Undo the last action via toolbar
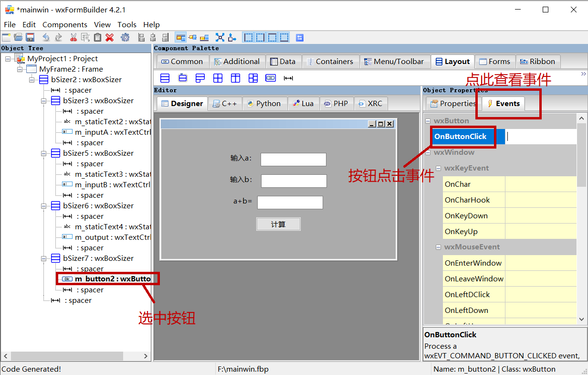 tap(46, 37)
